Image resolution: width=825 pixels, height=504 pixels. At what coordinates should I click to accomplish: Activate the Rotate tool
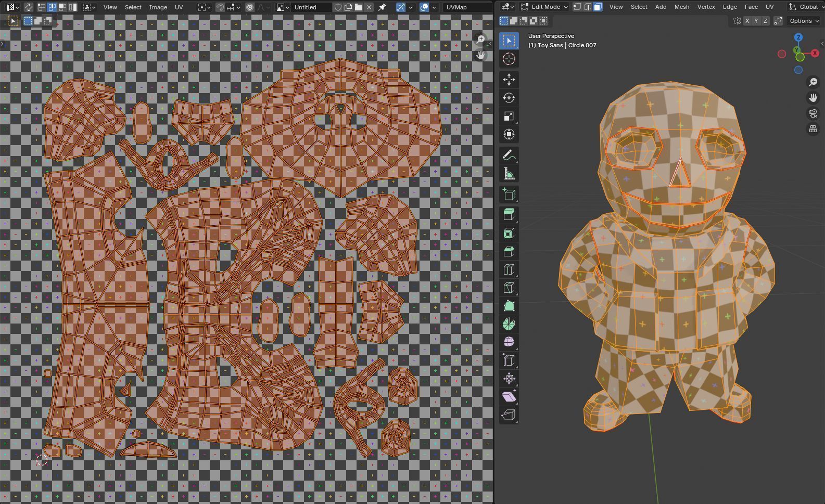coord(509,98)
